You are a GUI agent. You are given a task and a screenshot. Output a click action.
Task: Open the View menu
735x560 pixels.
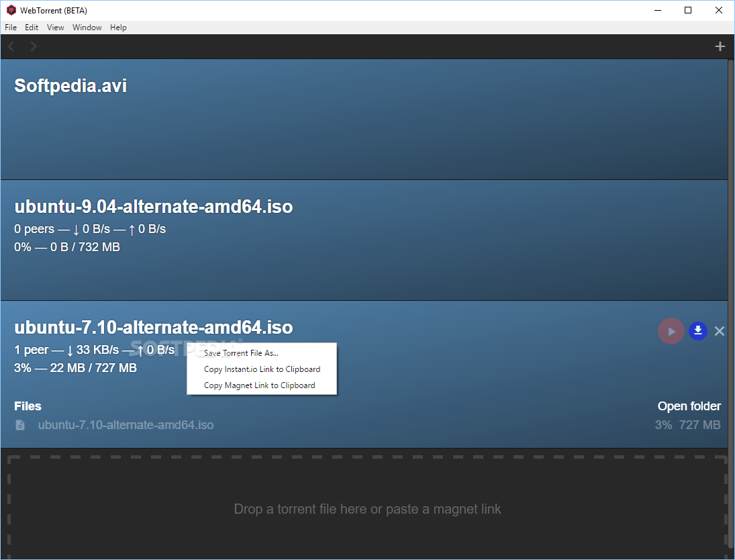click(55, 28)
